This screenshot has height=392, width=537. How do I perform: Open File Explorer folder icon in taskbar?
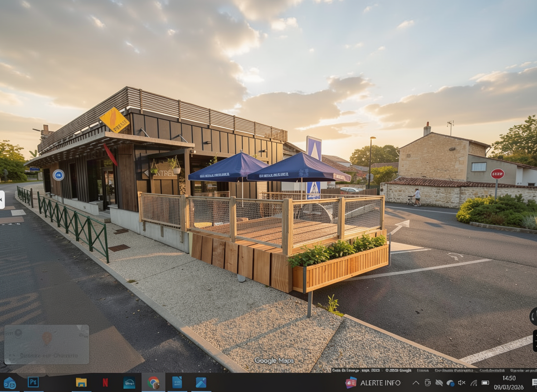click(81, 382)
